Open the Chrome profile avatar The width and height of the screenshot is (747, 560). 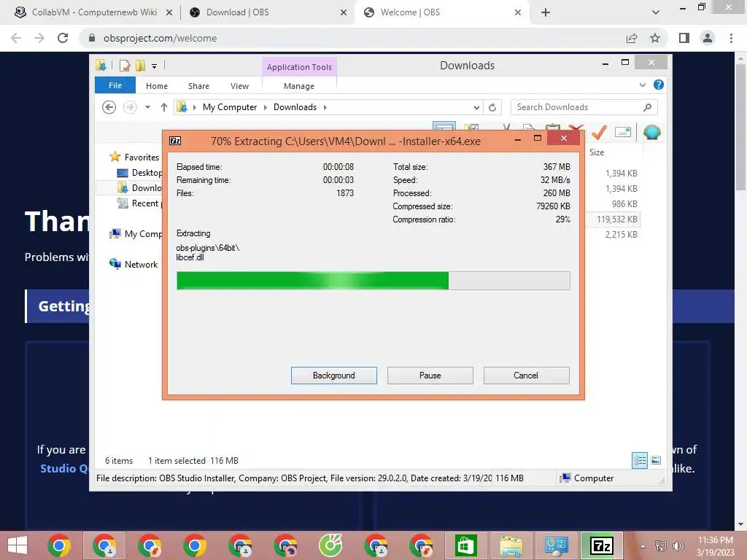[x=708, y=38]
